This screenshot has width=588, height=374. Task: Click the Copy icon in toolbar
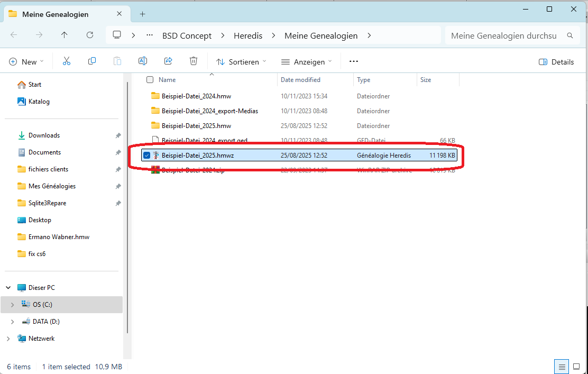tap(92, 61)
